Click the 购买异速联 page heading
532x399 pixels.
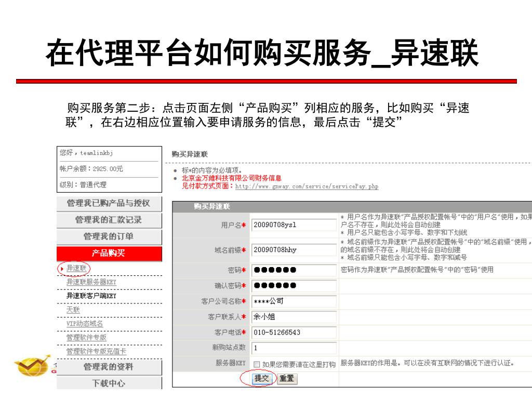(190, 154)
